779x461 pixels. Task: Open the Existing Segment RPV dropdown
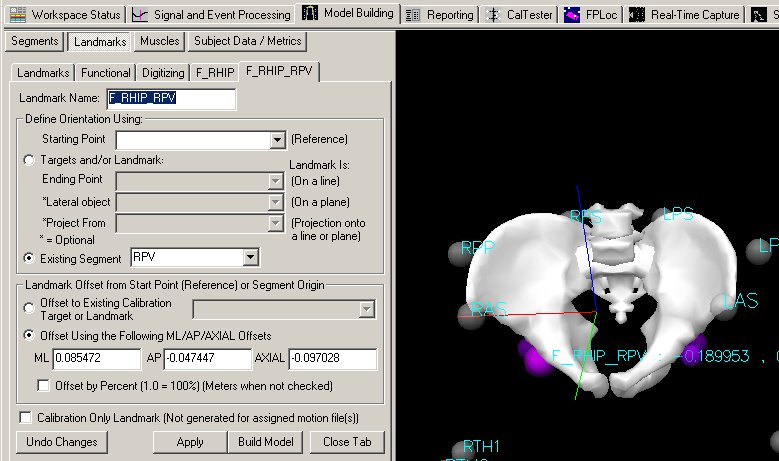(x=250, y=257)
